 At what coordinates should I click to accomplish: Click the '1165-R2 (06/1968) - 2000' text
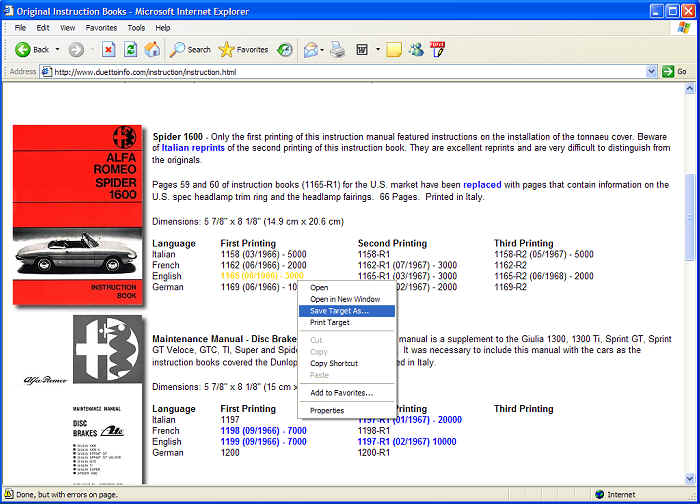click(x=544, y=276)
